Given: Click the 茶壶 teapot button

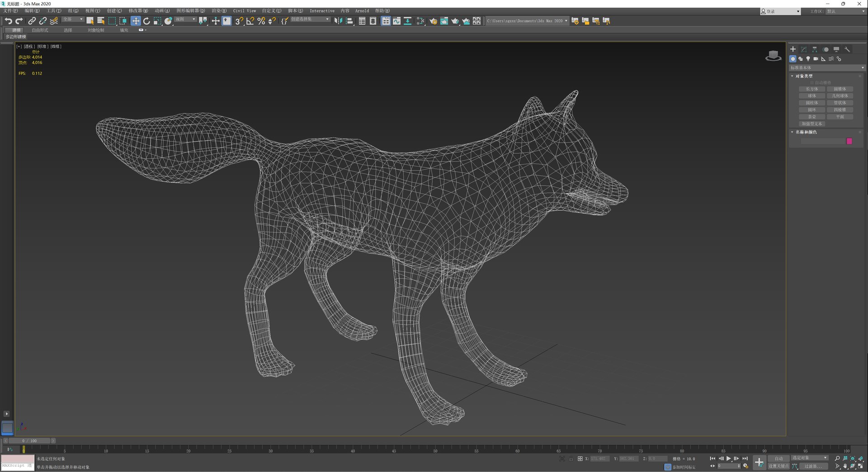Looking at the screenshot, I should click(812, 117).
